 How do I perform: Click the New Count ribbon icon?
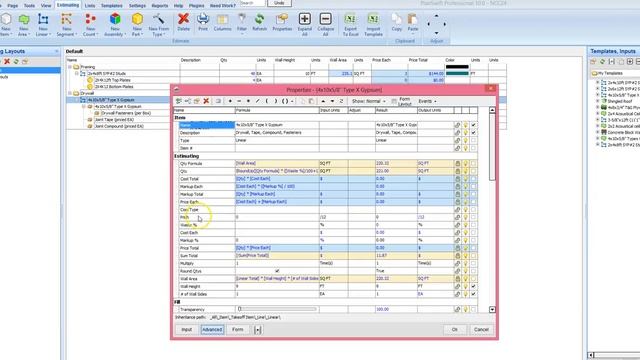pyautogui.click(x=90, y=19)
